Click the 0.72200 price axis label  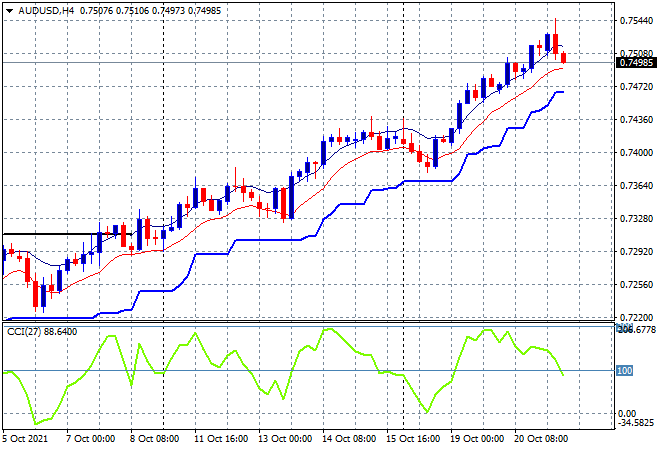pos(637,317)
